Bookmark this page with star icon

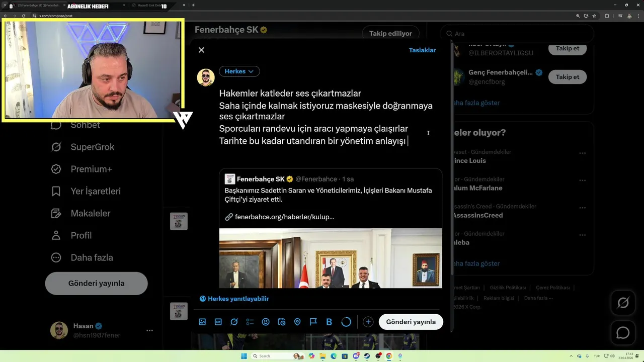point(594,16)
